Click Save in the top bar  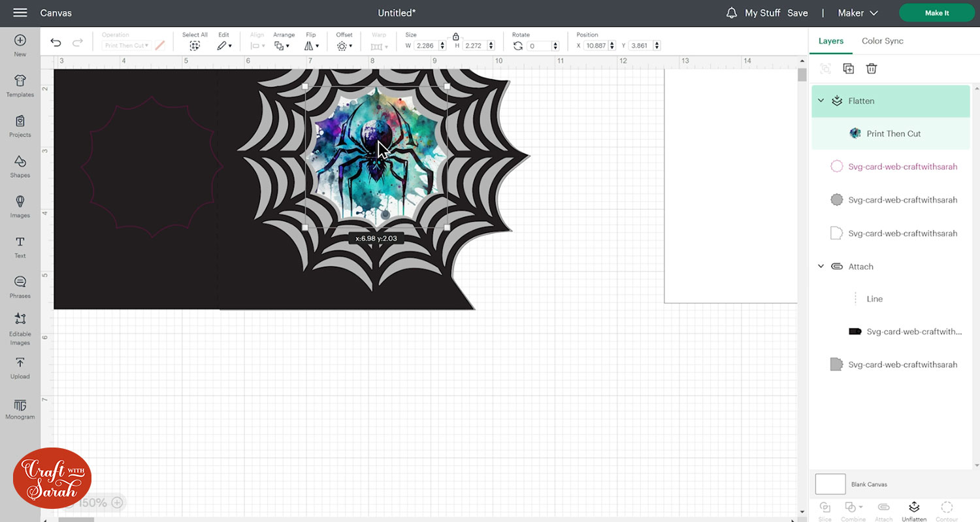click(798, 13)
